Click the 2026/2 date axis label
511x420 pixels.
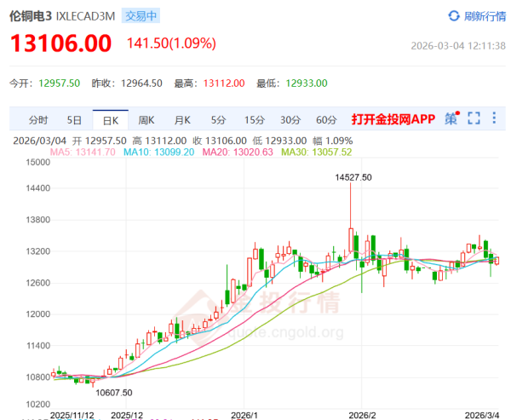[363, 416]
